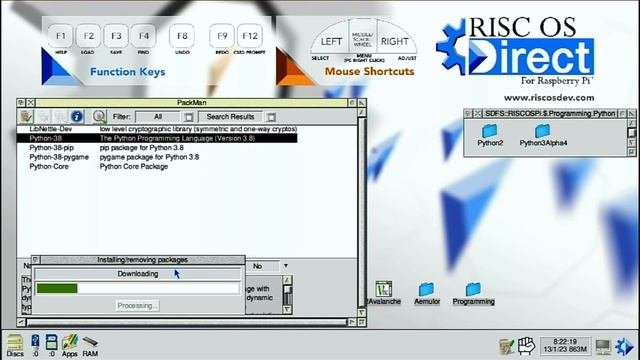Click the No value field in info pane
Screen dimensions: 640x360
(x=262, y=266)
